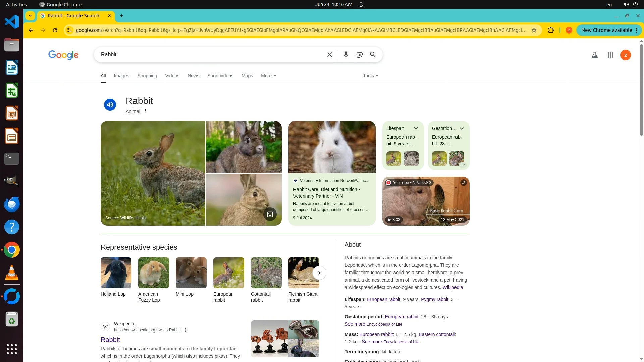Bookmark this page with star icon
Screen dimensions: 644x362
click(534, 30)
